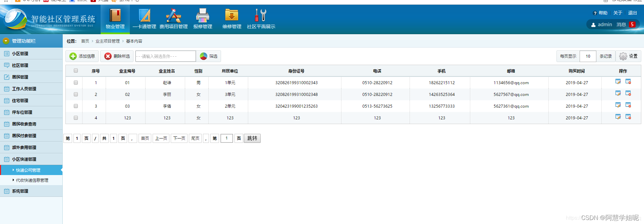644x224 pixels.
Task: Expand 住宅管理 in the sidebar
Action: pyautogui.click(x=31, y=101)
